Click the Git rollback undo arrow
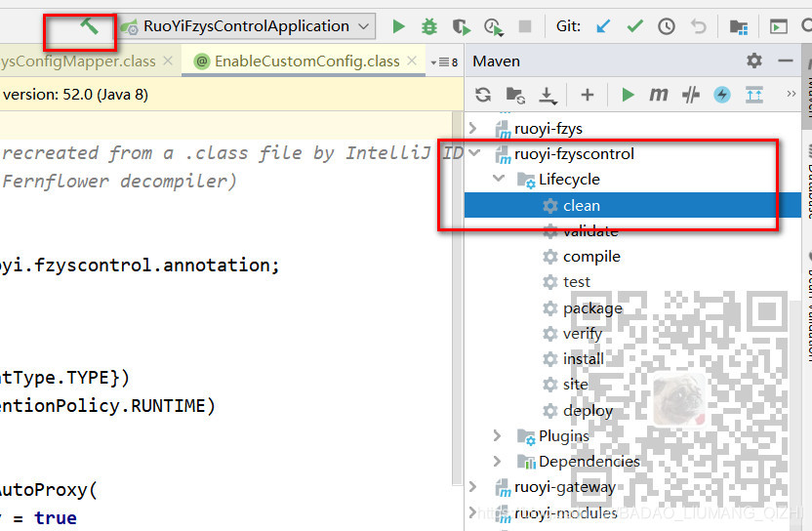The width and height of the screenshot is (812, 531). (698, 26)
